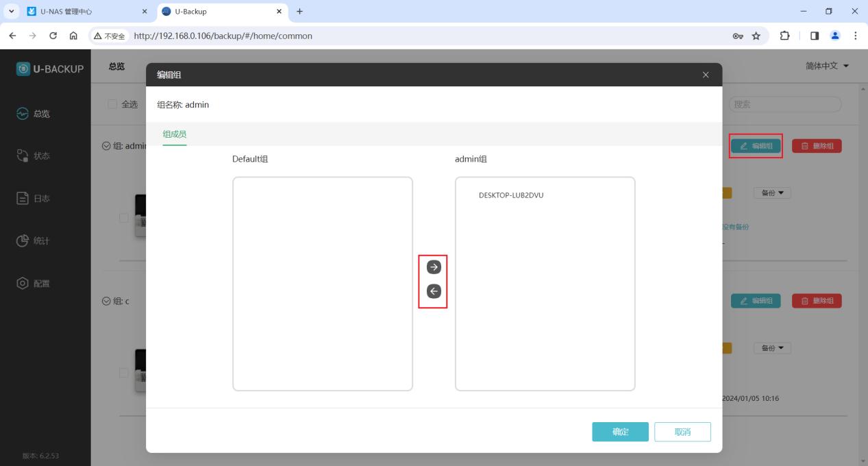Image resolution: width=868 pixels, height=466 pixels.
Task: Toggle the 全选 select-all checkbox
Action: [x=112, y=104]
